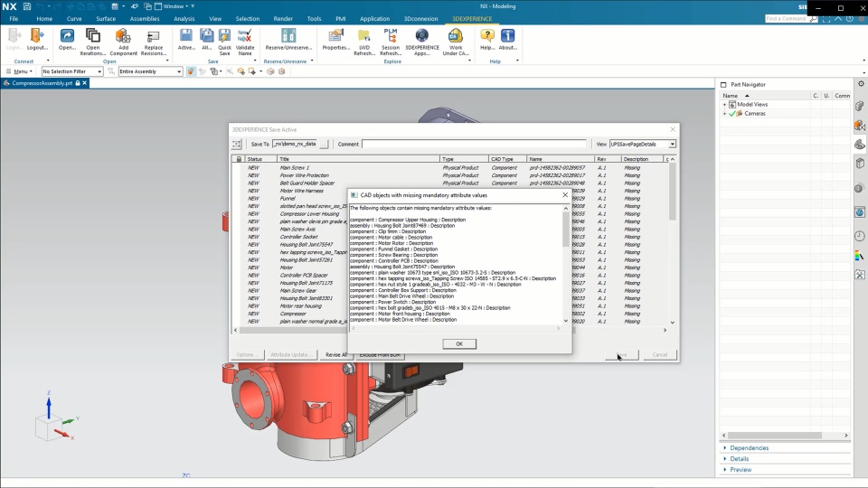The height and width of the screenshot is (488, 868).
Task: Click the Exclude From BOM button
Action: (380, 355)
